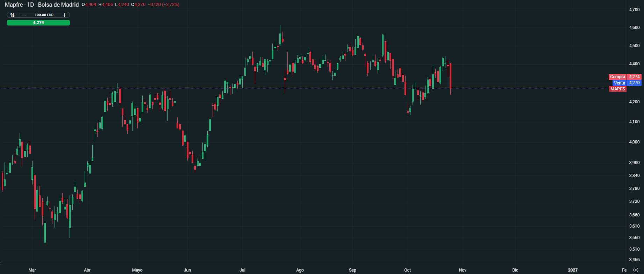Image resolution: width=644 pixels, height=274 pixels.
Task: Click the 4,600 price axis label
Action: point(634,28)
